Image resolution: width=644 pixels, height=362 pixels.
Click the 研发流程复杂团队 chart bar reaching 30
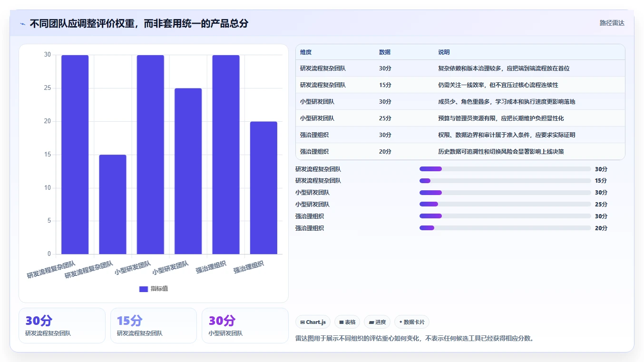(x=75, y=155)
